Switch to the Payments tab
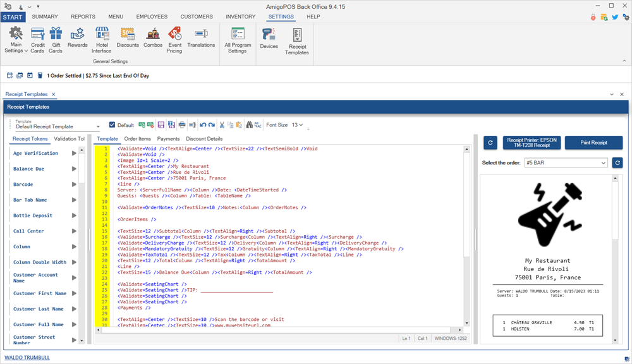 click(x=169, y=138)
